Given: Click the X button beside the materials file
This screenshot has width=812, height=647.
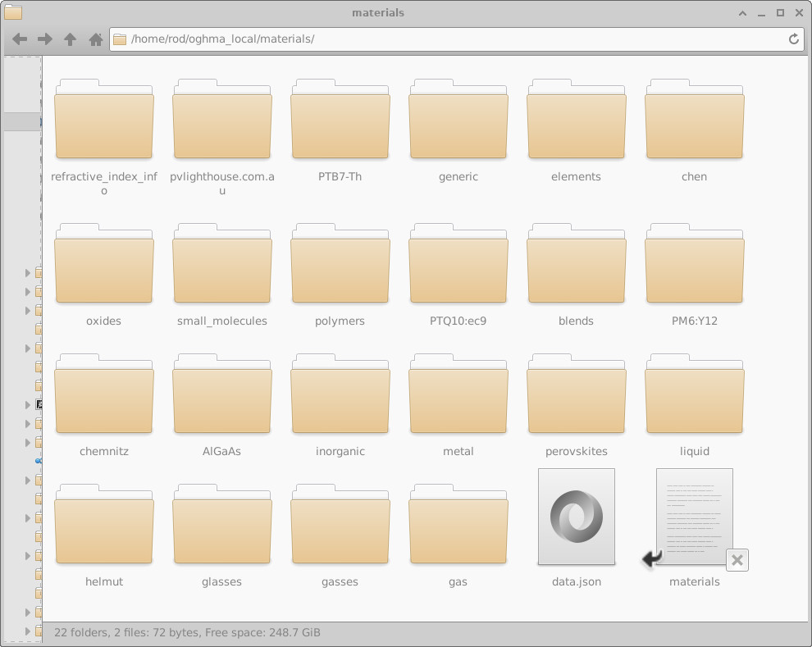Looking at the screenshot, I should (737, 560).
